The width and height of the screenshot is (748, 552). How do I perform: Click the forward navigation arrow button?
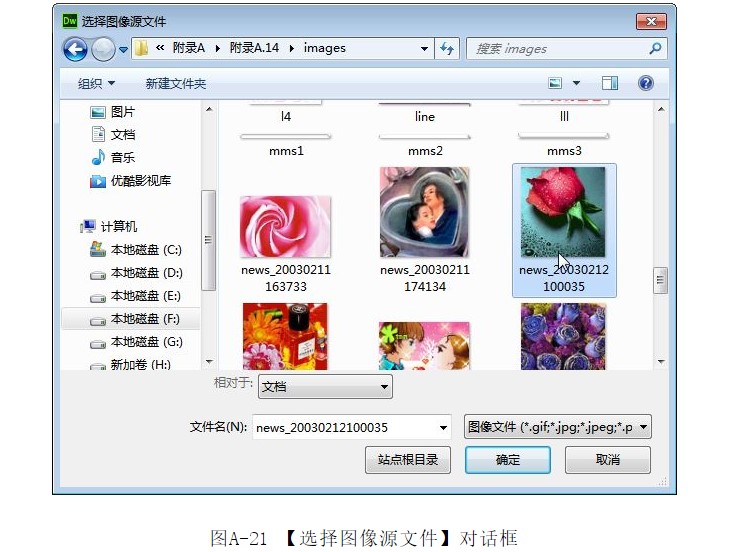click(103, 48)
